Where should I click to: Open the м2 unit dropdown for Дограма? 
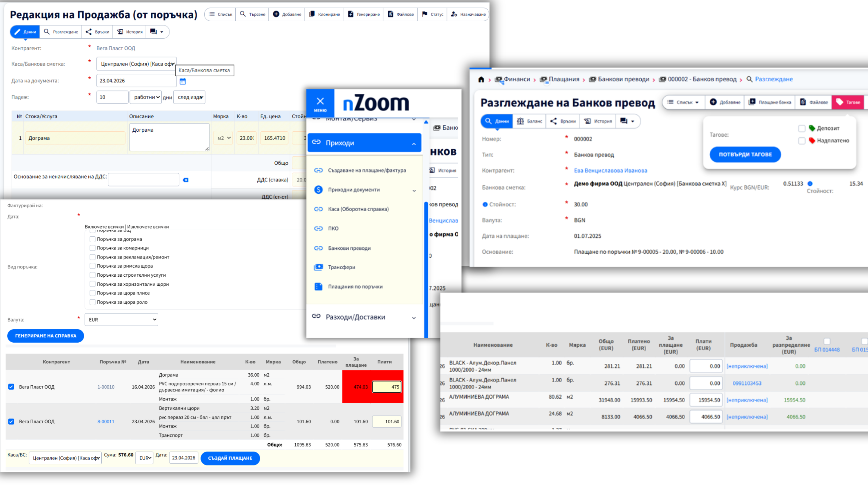[x=223, y=138]
